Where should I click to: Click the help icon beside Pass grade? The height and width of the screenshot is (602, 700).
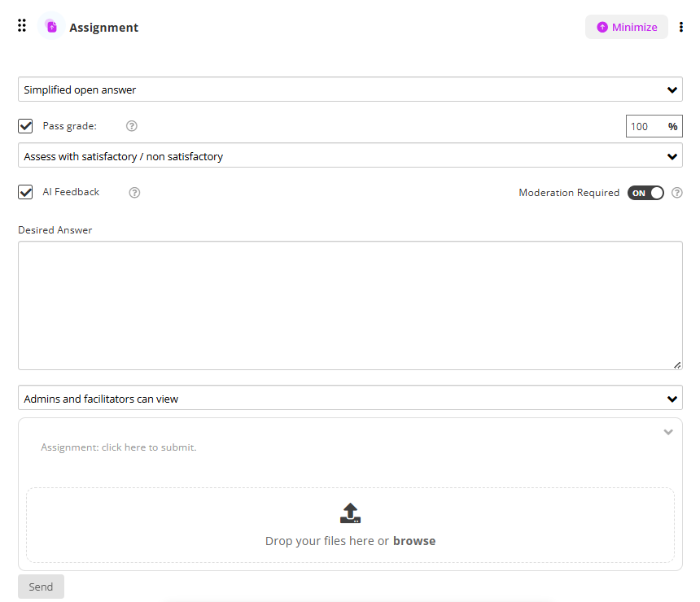point(132,126)
